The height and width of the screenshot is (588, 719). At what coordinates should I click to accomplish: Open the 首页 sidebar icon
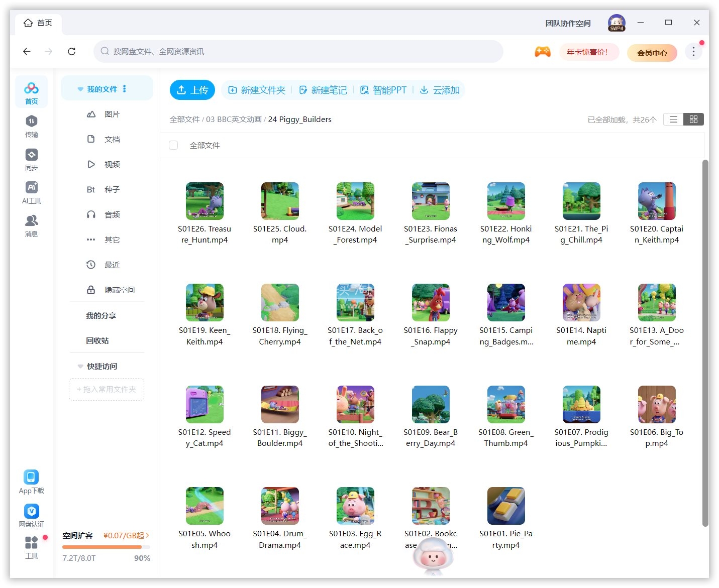tap(31, 92)
